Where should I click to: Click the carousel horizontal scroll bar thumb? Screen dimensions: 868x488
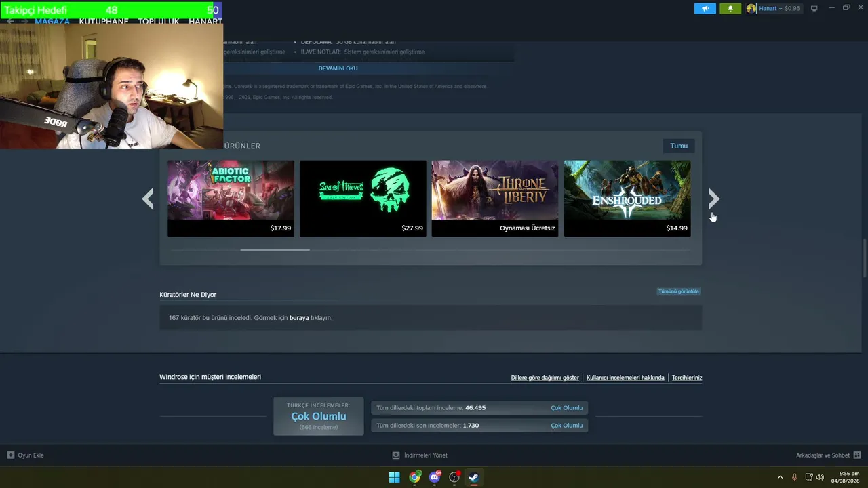[275, 250]
